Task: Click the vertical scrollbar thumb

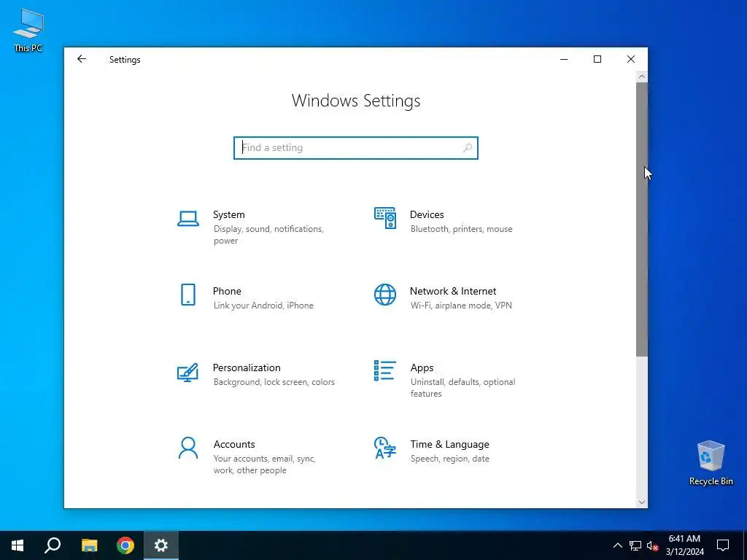Action: pyautogui.click(x=642, y=219)
